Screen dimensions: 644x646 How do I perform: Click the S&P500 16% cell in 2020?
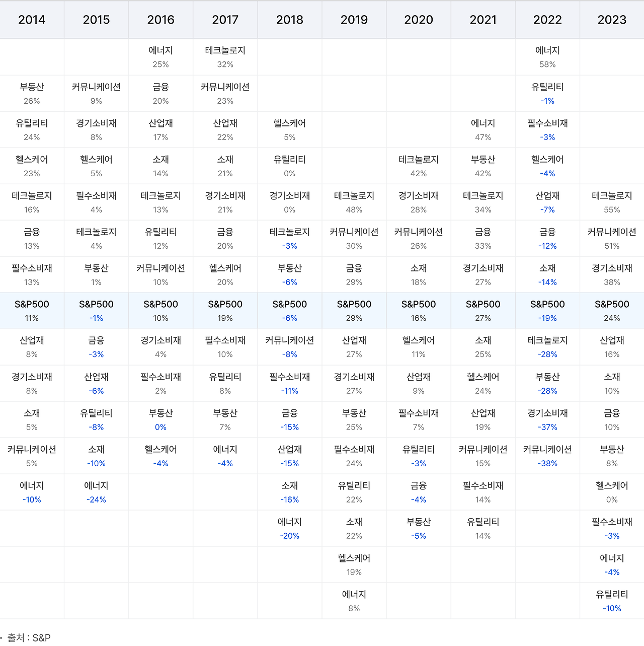point(418,311)
